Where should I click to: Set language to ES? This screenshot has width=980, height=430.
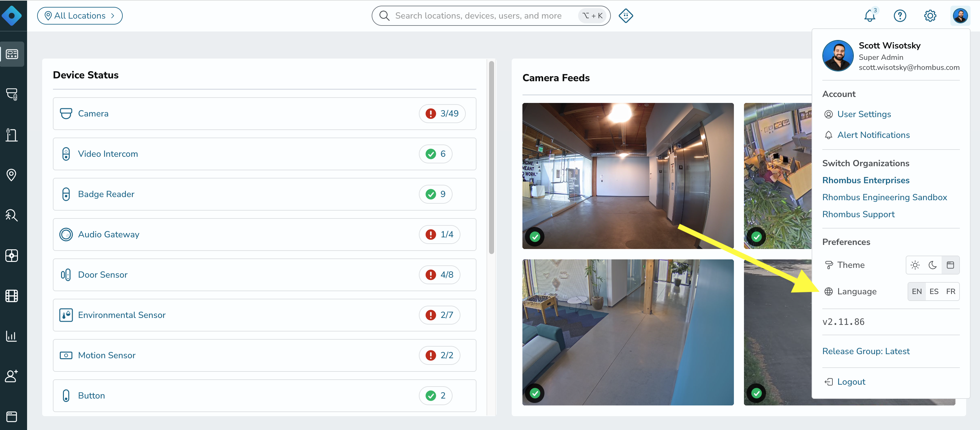tap(934, 291)
